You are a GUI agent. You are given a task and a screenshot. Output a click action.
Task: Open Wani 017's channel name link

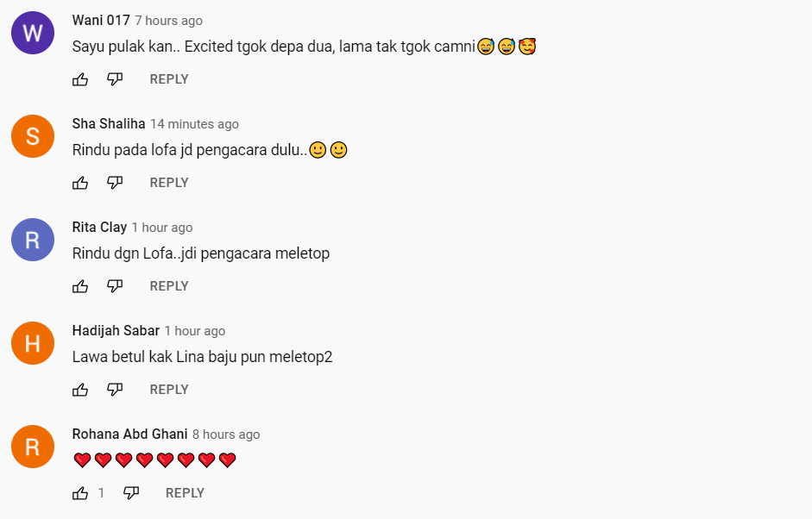coord(101,20)
